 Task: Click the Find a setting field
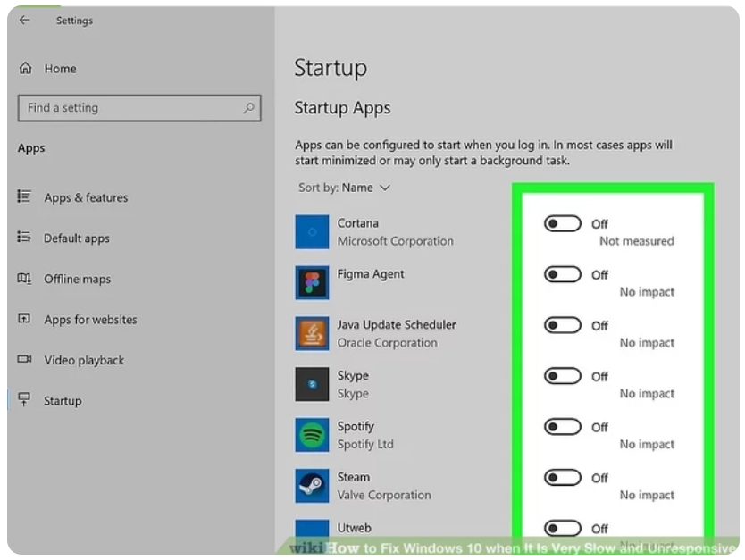tap(130, 108)
